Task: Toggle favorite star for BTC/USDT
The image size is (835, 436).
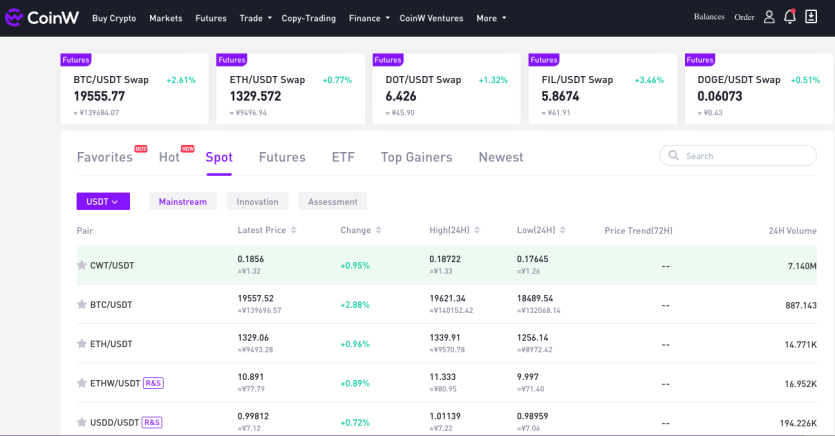Action: click(81, 305)
